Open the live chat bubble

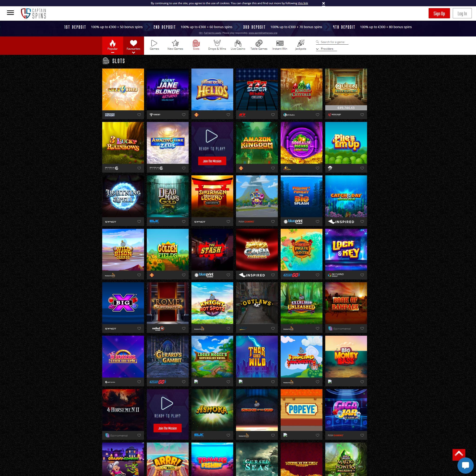click(465, 465)
